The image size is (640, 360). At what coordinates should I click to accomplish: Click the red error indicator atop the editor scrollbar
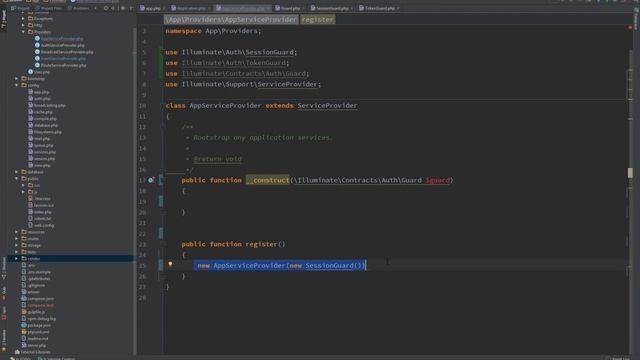pyautogui.click(x=630, y=27)
